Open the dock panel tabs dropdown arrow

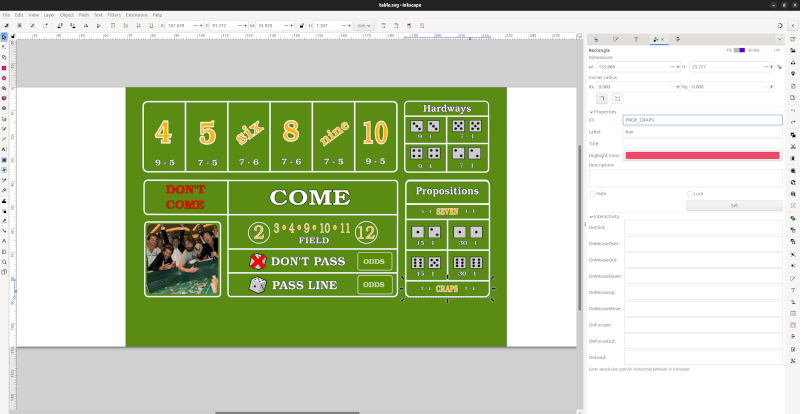pyautogui.click(x=779, y=39)
